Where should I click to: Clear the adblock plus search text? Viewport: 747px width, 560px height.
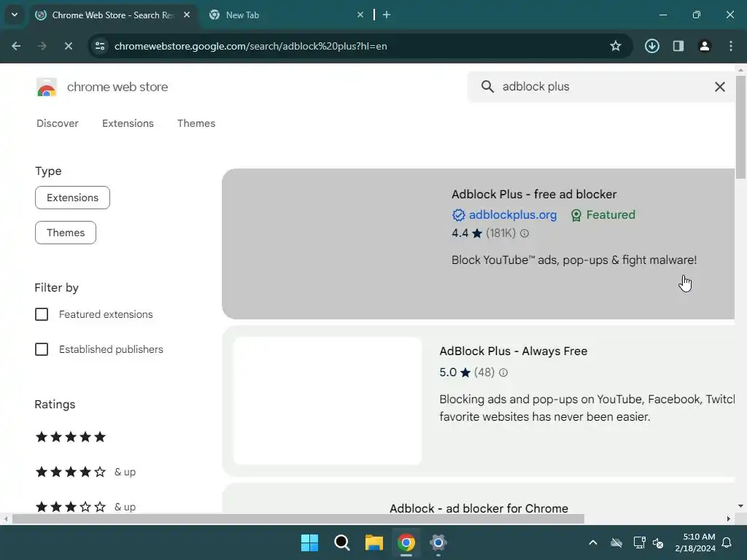click(720, 87)
